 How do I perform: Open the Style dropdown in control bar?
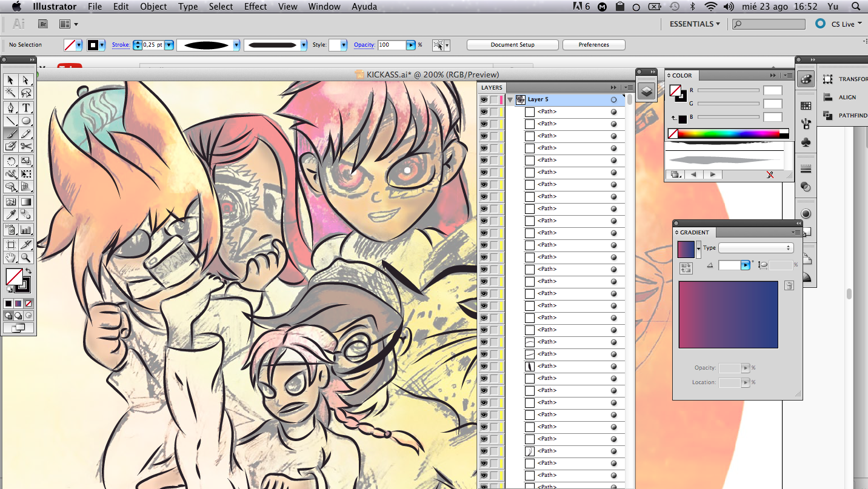click(344, 45)
